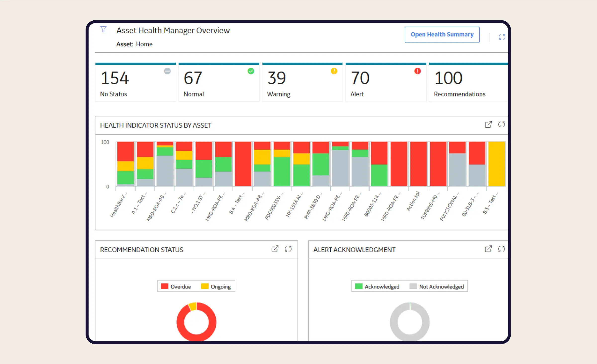Click the yellow Warning question icon
597x364 pixels.
click(x=334, y=71)
